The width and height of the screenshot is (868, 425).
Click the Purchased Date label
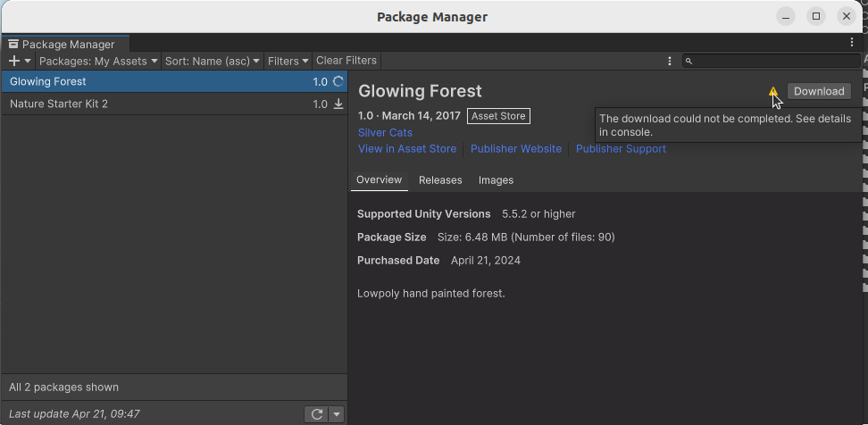(398, 261)
